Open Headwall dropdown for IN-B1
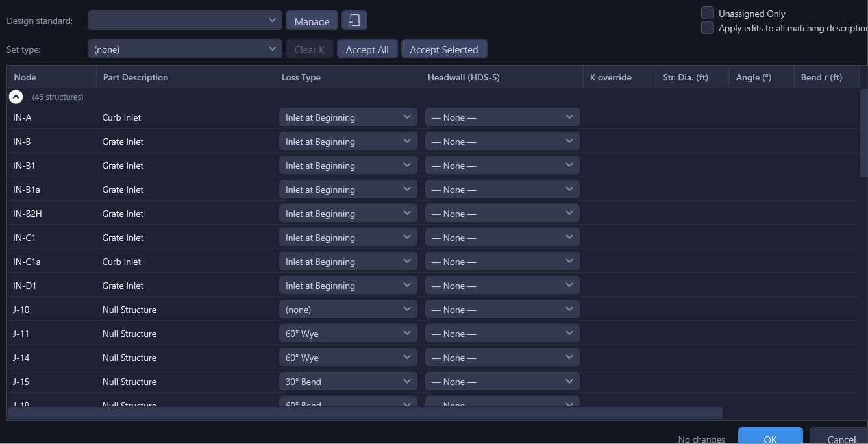Image resolution: width=868 pixels, height=444 pixels. pyautogui.click(x=502, y=166)
